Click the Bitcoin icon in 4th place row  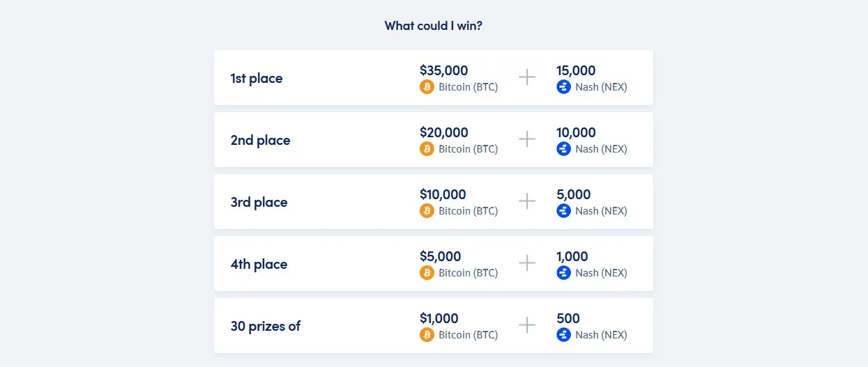pos(427,273)
